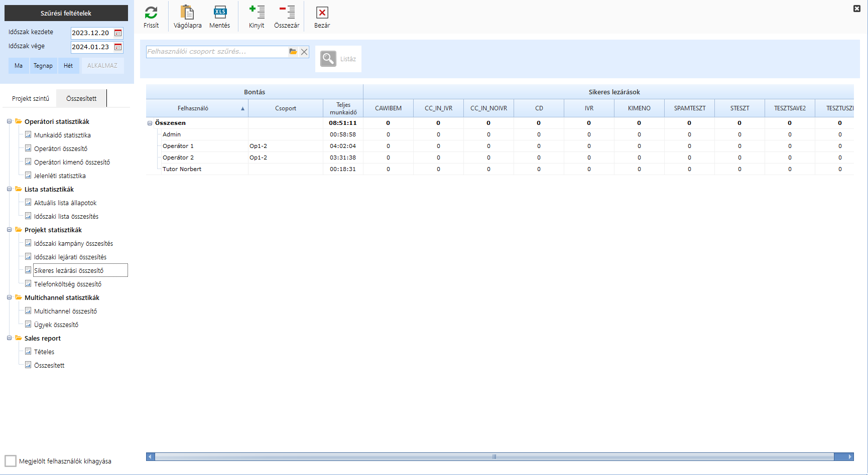
Task: Collapse the Sales report tree folder
Action: point(9,338)
